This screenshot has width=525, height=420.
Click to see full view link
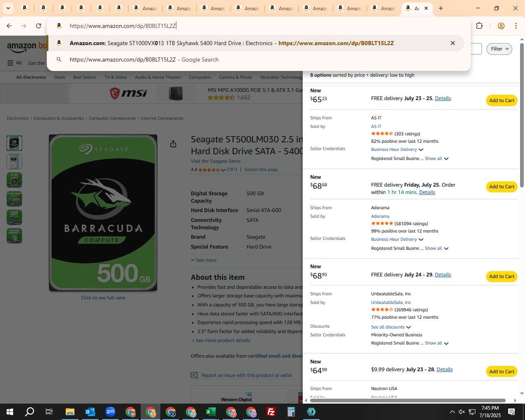pyautogui.click(x=103, y=298)
